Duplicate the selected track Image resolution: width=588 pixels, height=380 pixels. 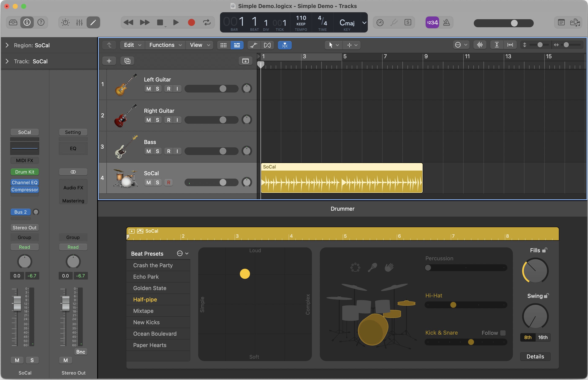[x=127, y=61]
